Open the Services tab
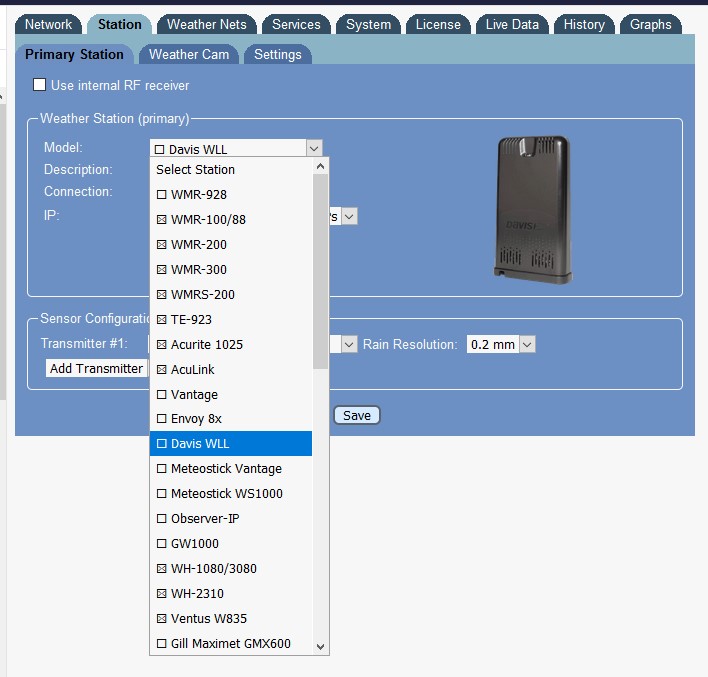The image size is (708, 677). 296,24
